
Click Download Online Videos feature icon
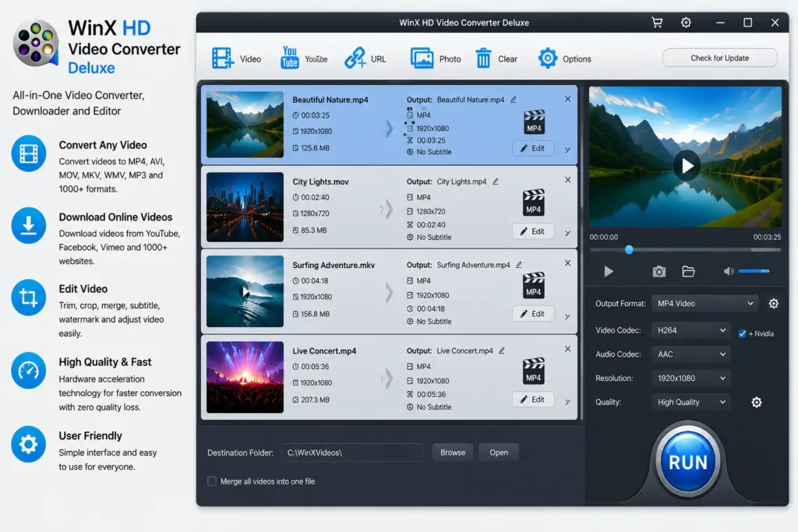(x=29, y=225)
